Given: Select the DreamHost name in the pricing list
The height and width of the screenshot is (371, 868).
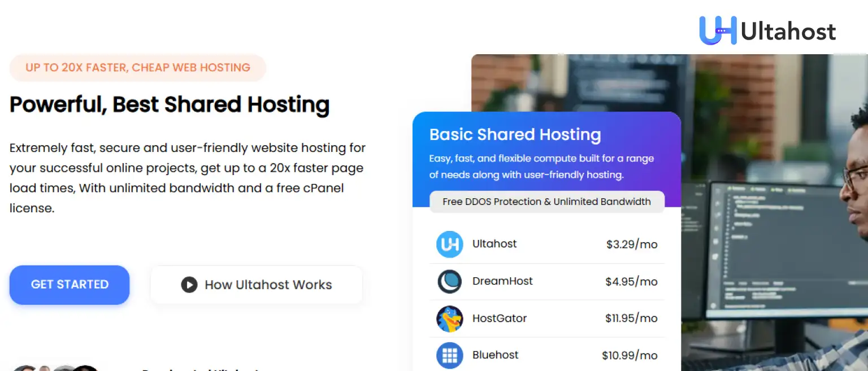Looking at the screenshot, I should tap(502, 281).
